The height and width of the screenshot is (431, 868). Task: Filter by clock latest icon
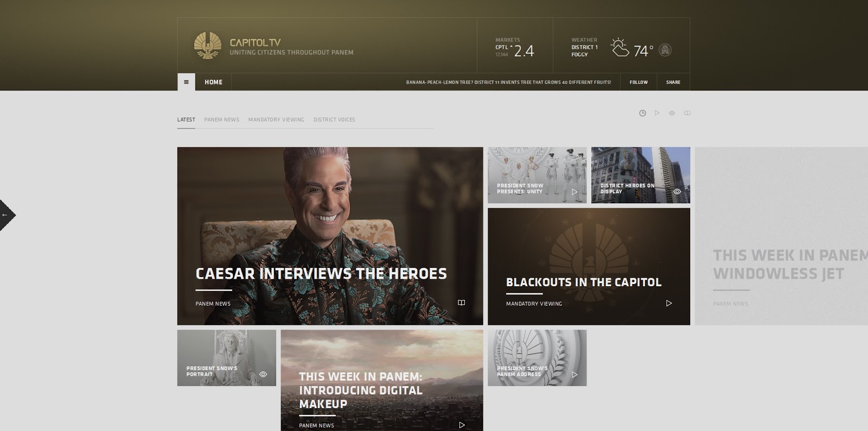(642, 113)
